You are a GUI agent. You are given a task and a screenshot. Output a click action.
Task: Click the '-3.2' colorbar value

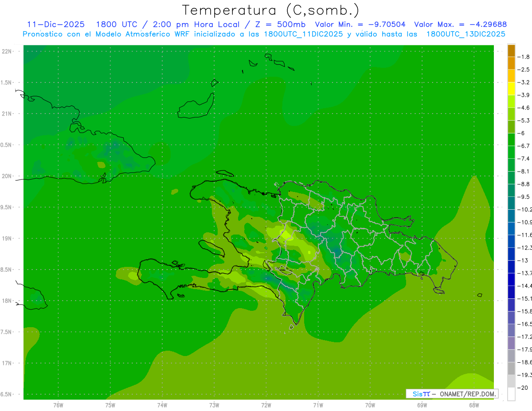coord(524,82)
